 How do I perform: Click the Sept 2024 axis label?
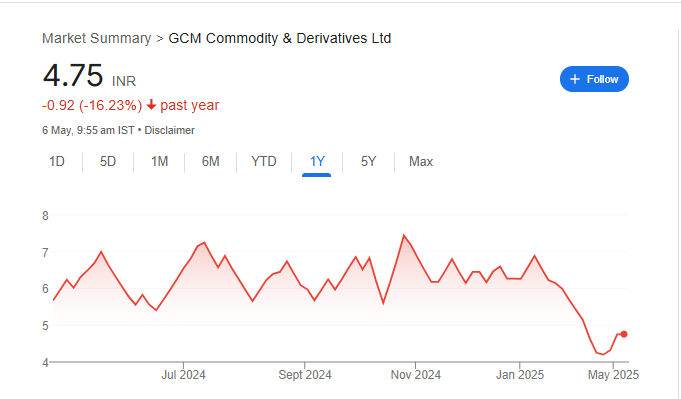[305, 375]
